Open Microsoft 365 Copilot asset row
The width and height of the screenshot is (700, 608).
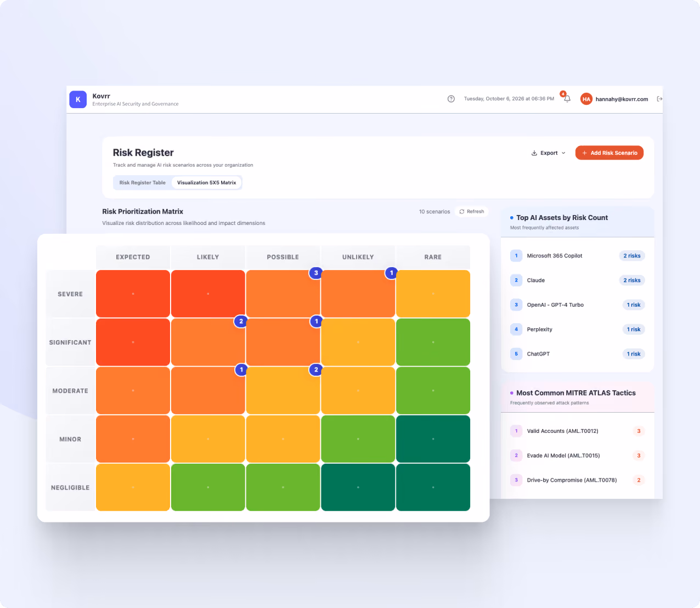coord(577,256)
